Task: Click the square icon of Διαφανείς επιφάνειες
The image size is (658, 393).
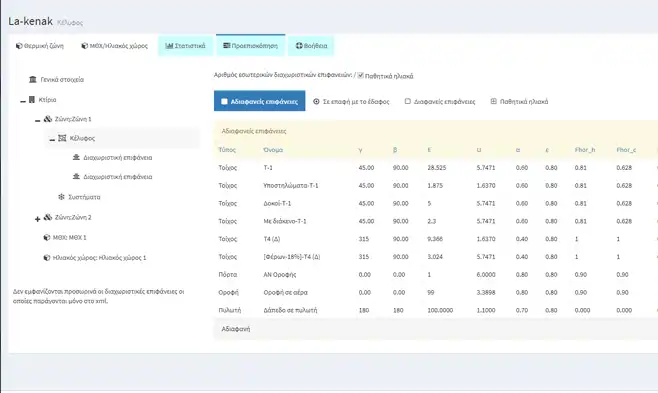Action: 407,102
